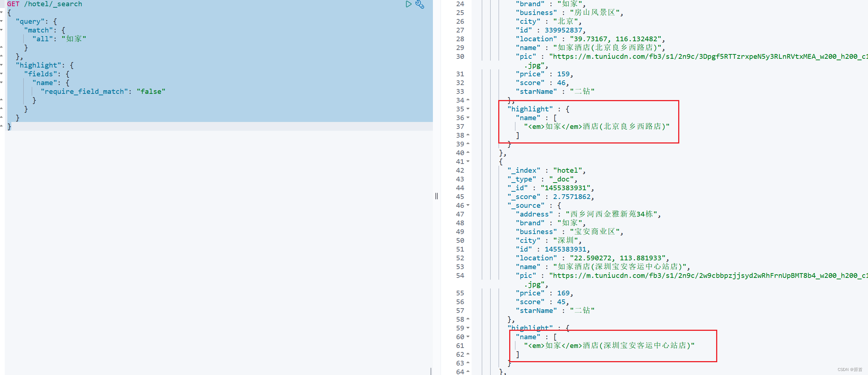Click the location value 39.73167, 116.132482
This screenshot has height=375, width=868.
pos(616,39)
